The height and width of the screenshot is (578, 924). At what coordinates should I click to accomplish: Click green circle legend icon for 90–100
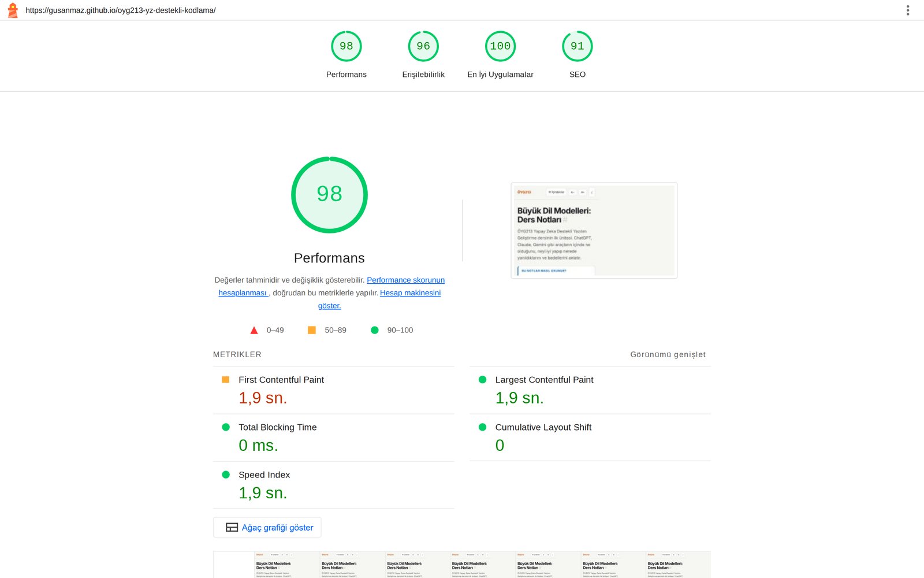tap(374, 330)
